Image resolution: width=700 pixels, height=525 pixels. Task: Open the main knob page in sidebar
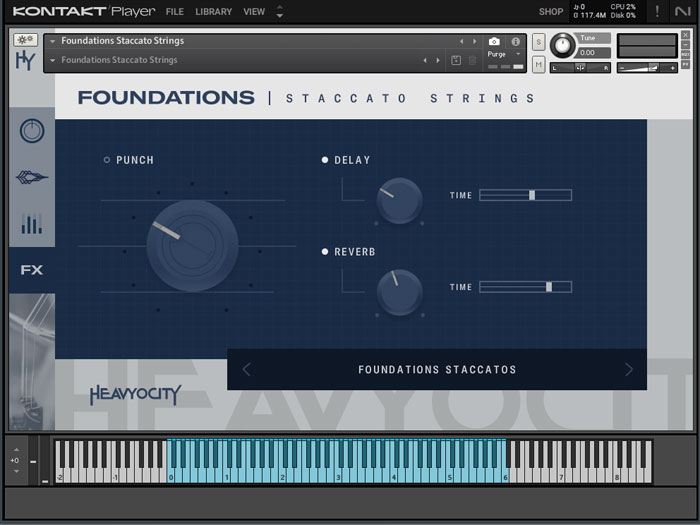32,131
